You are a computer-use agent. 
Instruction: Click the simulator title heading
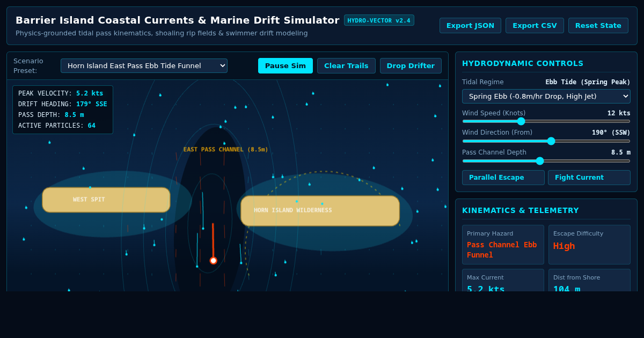point(178,20)
